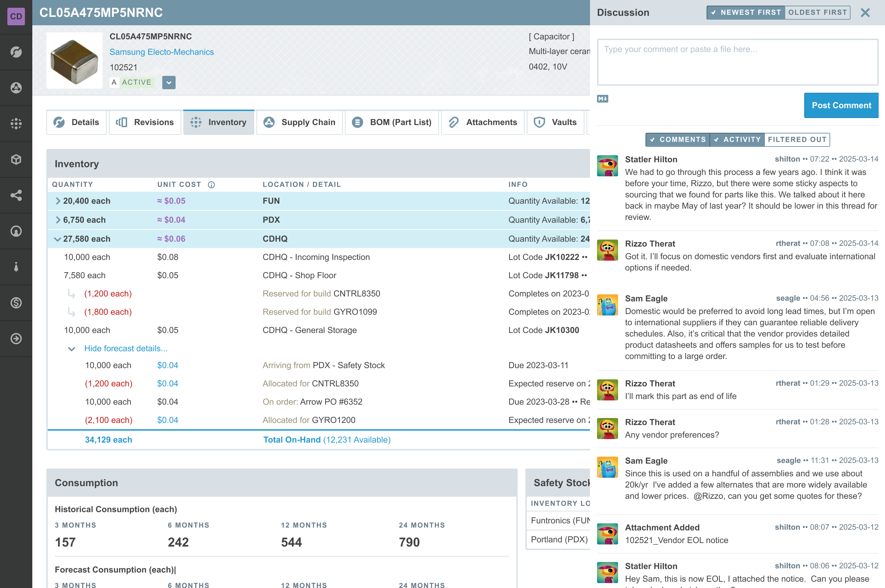
Task: Click Rizzo Therat's avatar on 07:08 comment
Action: (607, 250)
